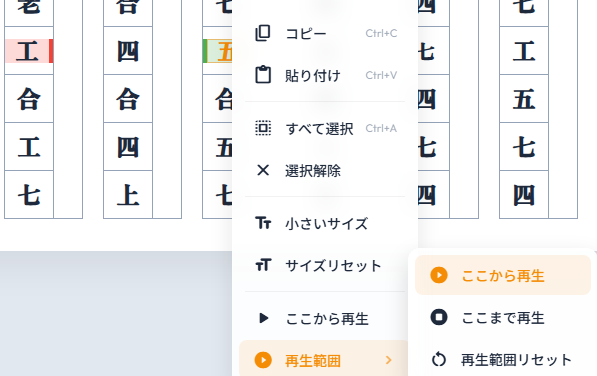
Task: Select ここまで再生 in the submenu
Action: (503, 317)
